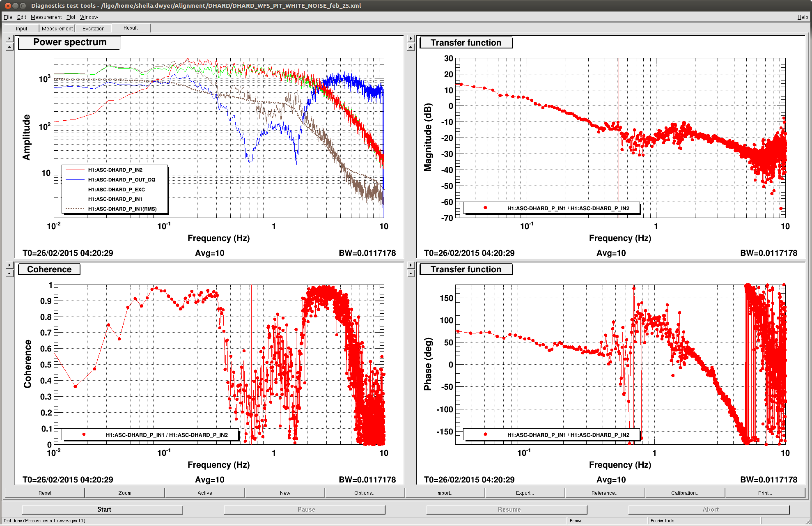This screenshot has height=526, width=812.
Task: Click the Reset button
Action: pos(45,493)
